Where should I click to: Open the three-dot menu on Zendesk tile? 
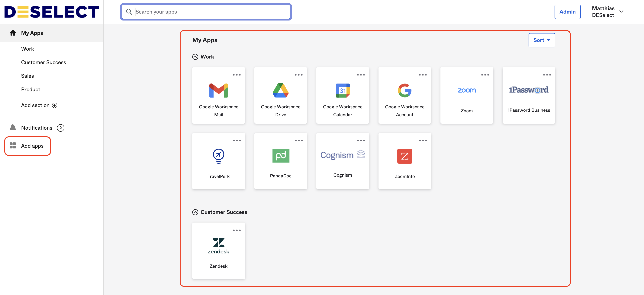point(237,230)
